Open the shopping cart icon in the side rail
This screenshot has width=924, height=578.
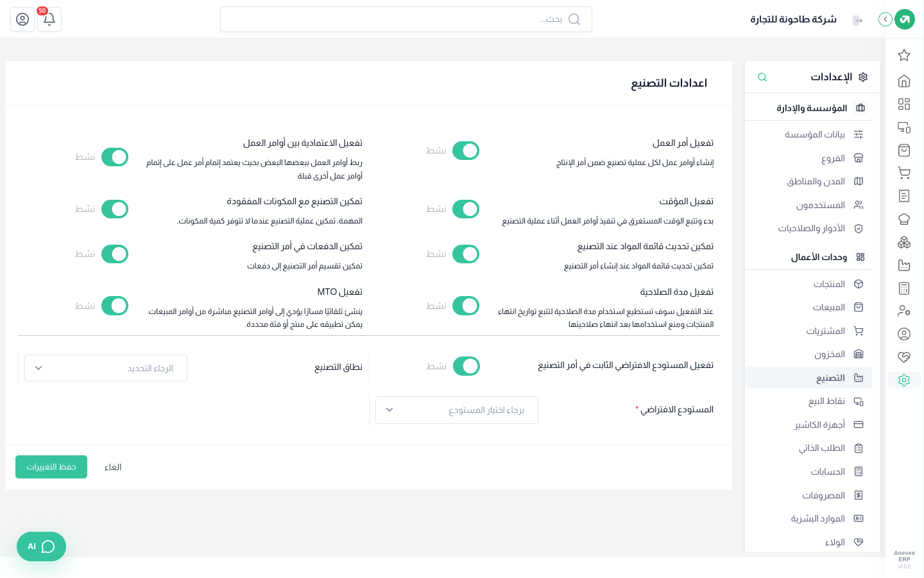(x=904, y=173)
